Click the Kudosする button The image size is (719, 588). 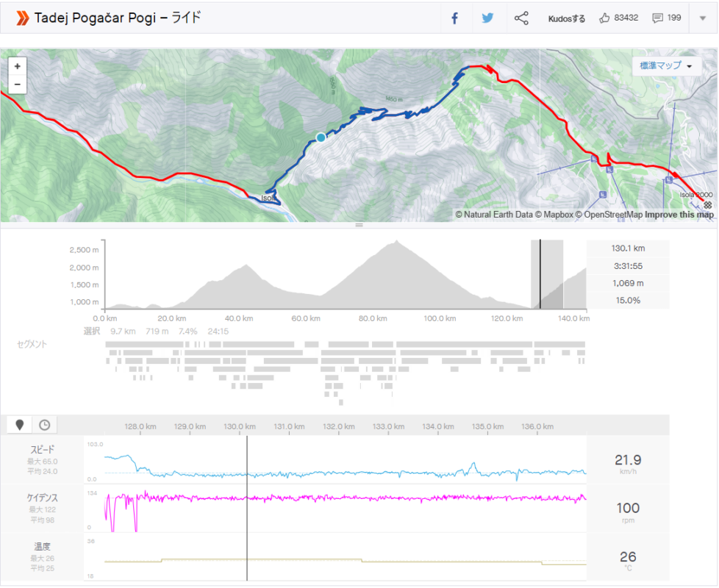tap(567, 18)
